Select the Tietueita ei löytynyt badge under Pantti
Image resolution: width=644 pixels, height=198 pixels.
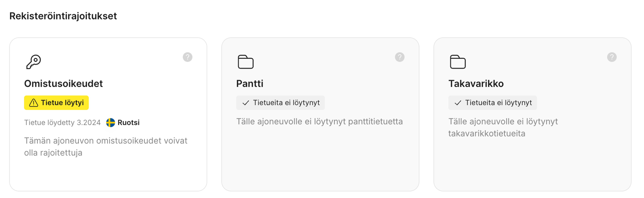pos(281,102)
